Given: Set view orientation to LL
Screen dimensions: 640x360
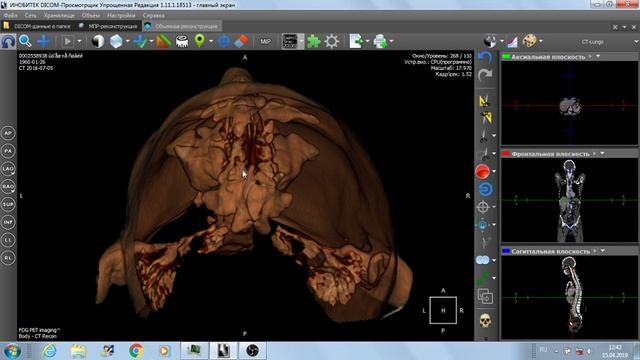Looking at the screenshot, I should [8, 240].
